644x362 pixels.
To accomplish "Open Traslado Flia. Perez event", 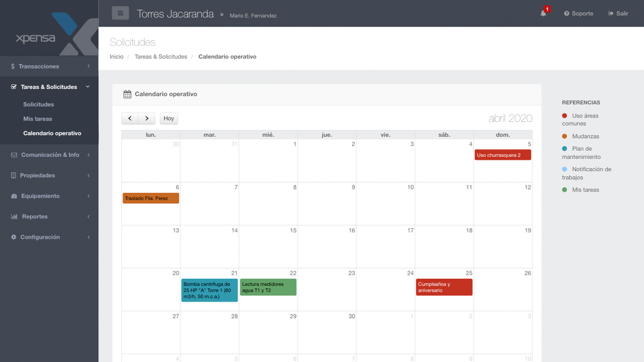I will (x=151, y=198).
